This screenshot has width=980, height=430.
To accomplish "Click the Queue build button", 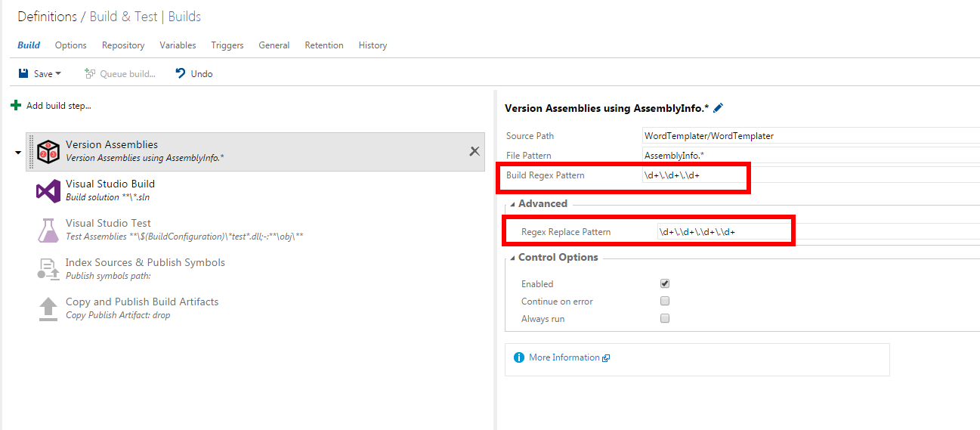I will click(120, 74).
